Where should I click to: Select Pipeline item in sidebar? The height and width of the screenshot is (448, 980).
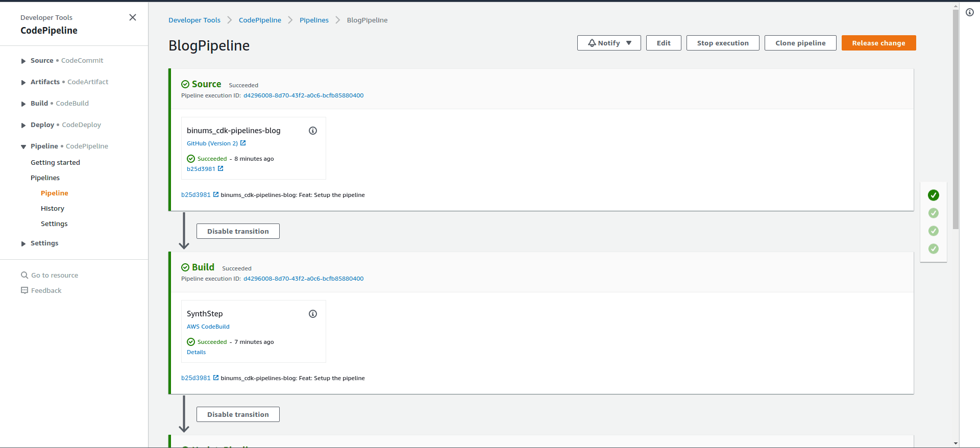pos(55,193)
